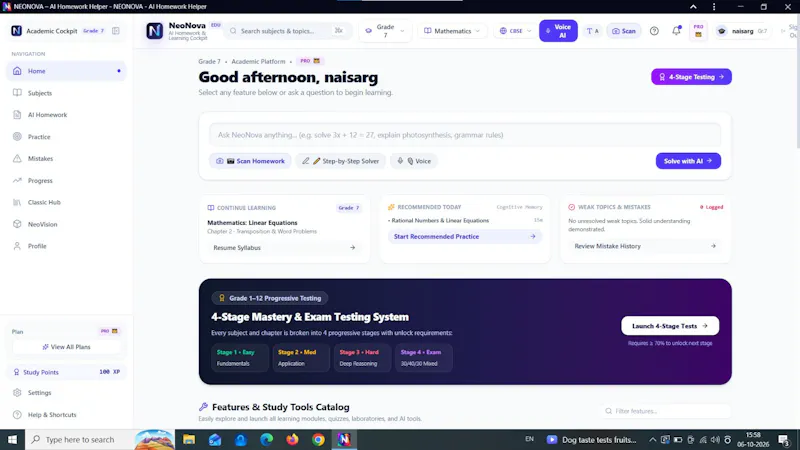Open the notifications bell

tap(676, 31)
